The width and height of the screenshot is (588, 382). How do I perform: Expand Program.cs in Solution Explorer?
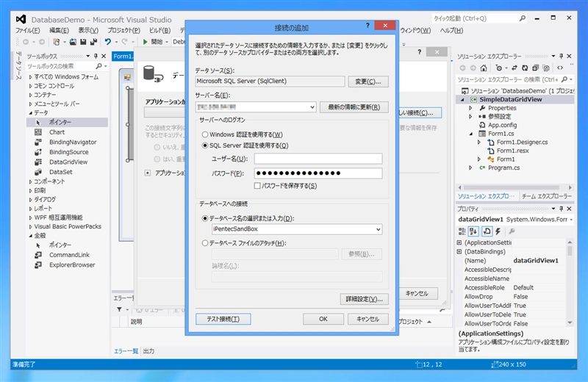470,168
